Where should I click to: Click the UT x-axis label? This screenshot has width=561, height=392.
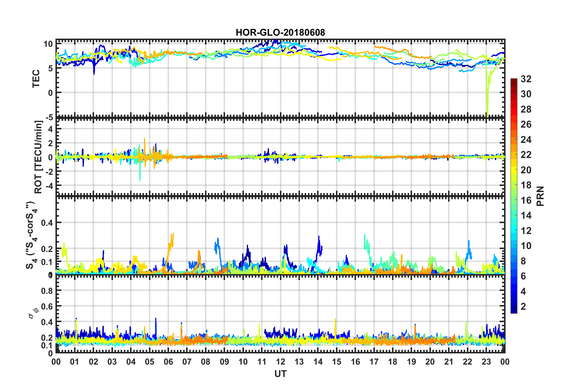(x=280, y=374)
